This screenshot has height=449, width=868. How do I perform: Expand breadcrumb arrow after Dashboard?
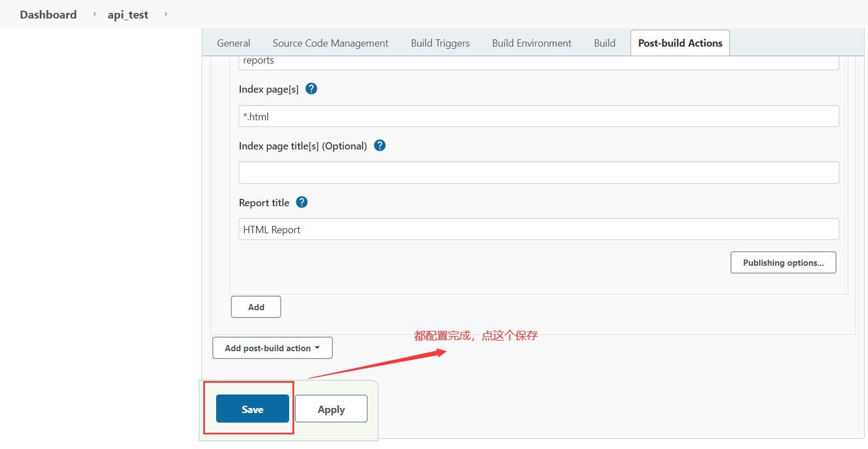pyautogui.click(x=95, y=14)
